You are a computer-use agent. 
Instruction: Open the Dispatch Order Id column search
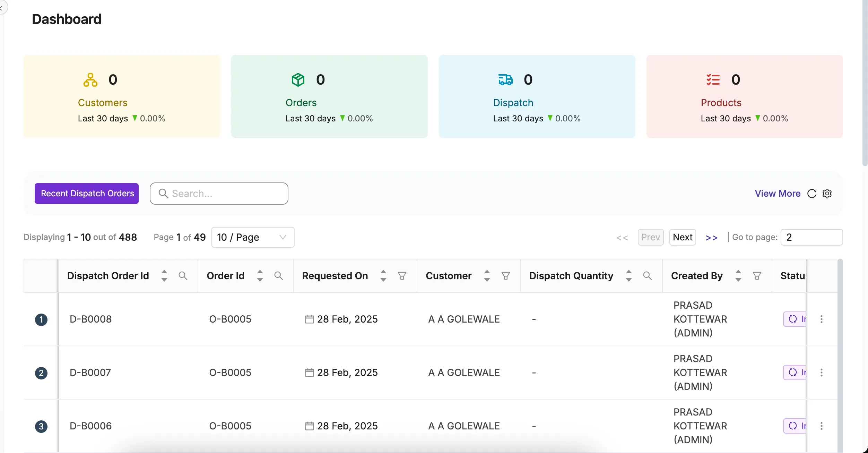(x=183, y=275)
